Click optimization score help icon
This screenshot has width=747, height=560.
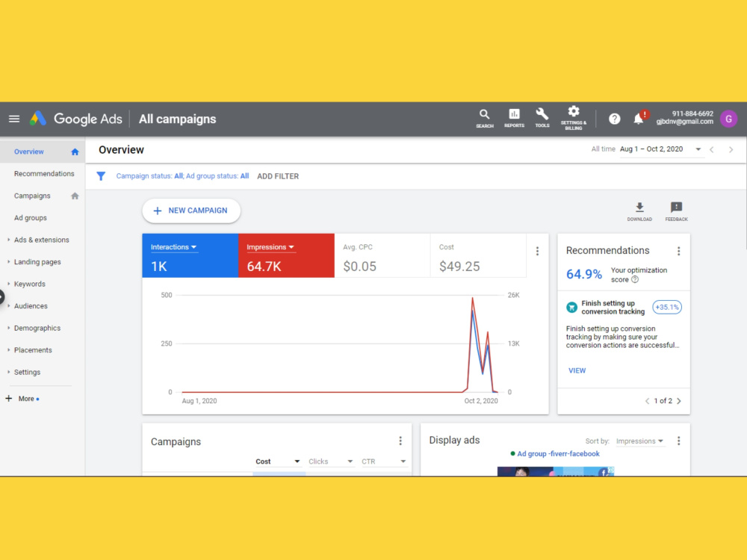(x=634, y=279)
